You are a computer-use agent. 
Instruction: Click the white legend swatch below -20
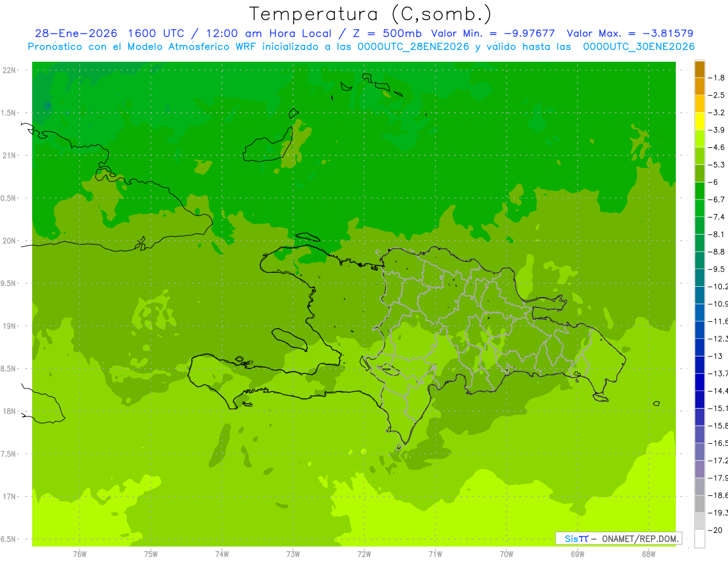pos(699,539)
